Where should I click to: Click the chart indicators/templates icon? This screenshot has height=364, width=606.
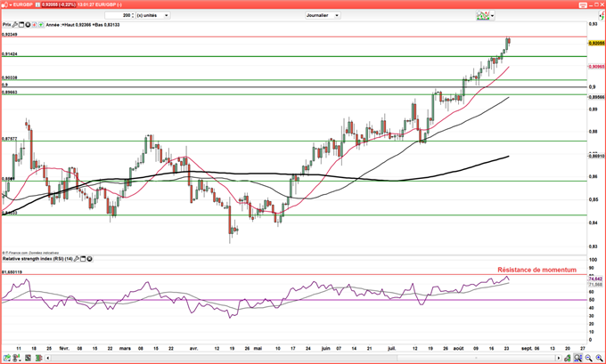click(483, 15)
